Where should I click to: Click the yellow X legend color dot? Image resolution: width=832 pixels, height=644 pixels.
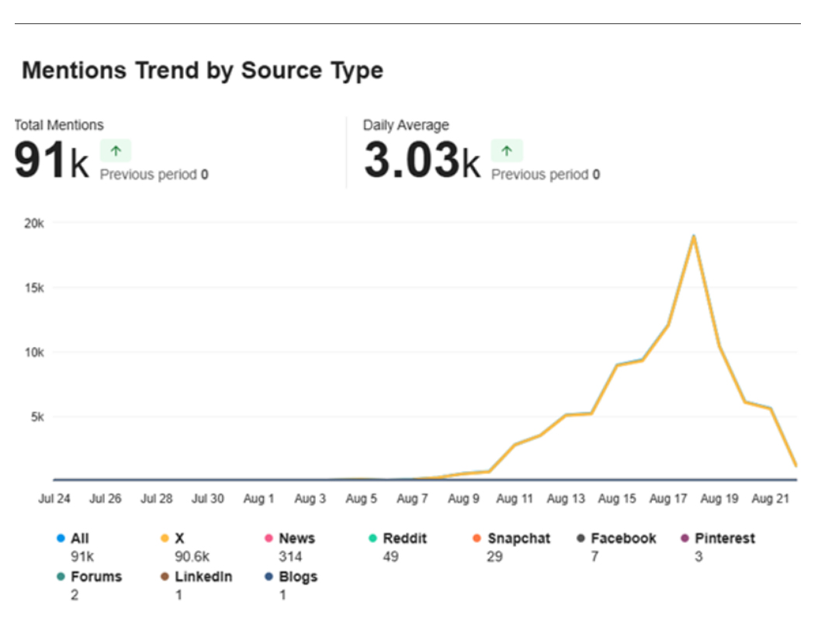pyautogui.click(x=165, y=538)
